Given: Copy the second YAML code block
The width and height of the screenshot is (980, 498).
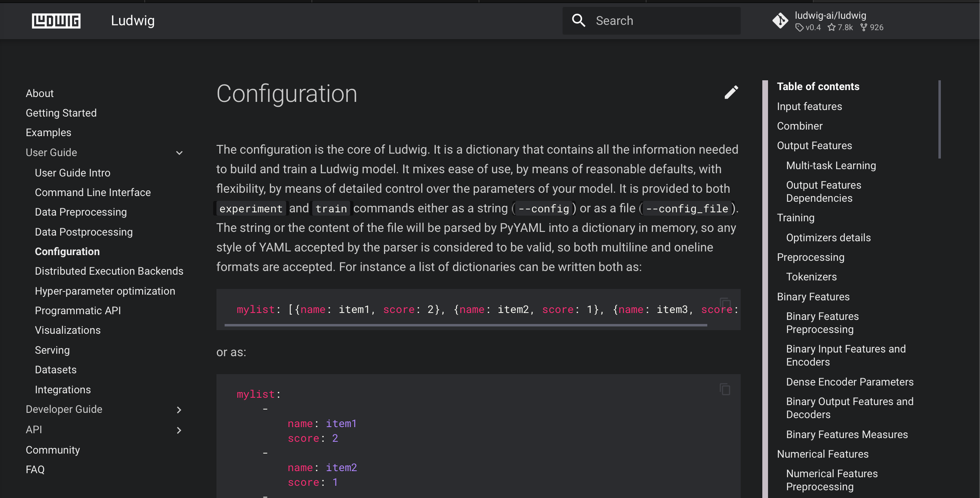Looking at the screenshot, I should tap(725, 389).
